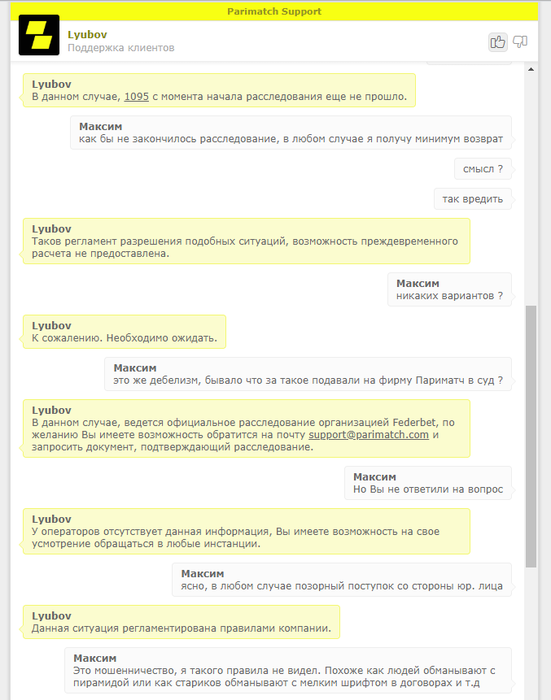The width and height of the screenshot is (551, 700).
Task: Click the Parimatch Support title bar
Action: pos(274,11)
